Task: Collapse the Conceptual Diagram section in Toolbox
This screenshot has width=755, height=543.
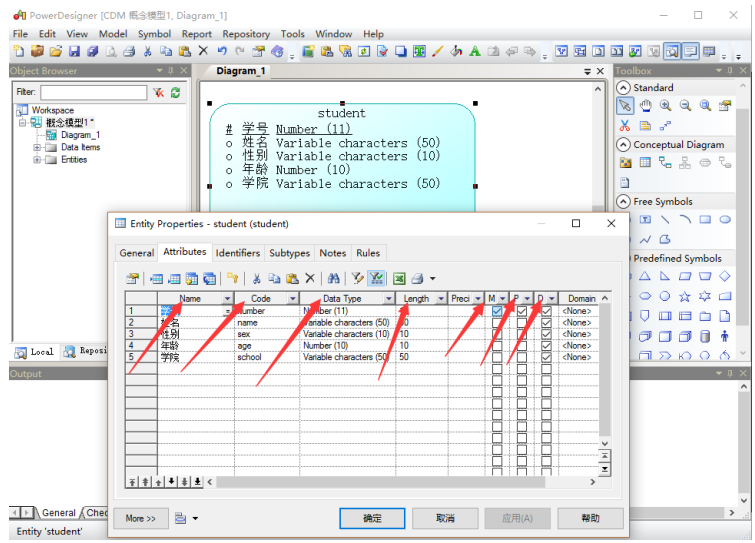Action: [623, 144]
